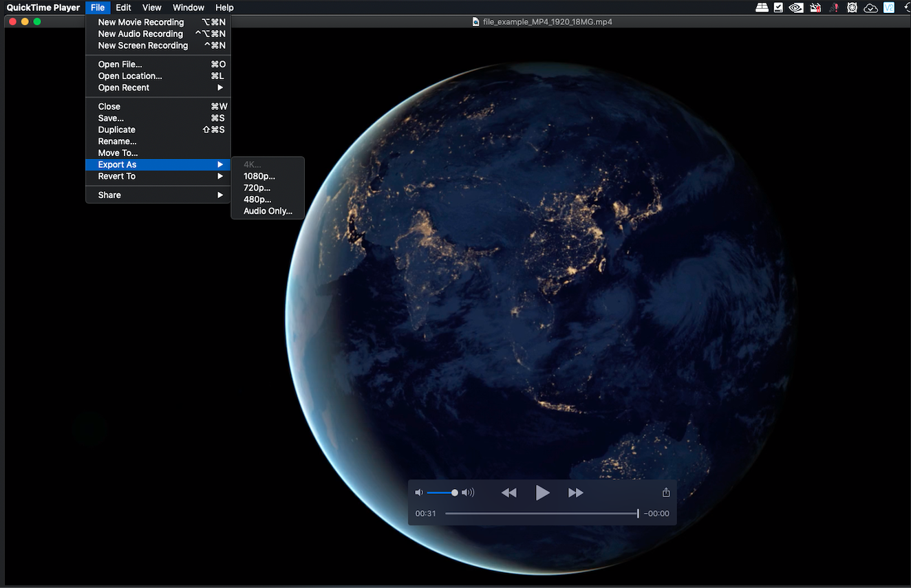Select 1080p… export option
Image resolution: width=911 pixels, height=588 pixels.
point(259,176)
